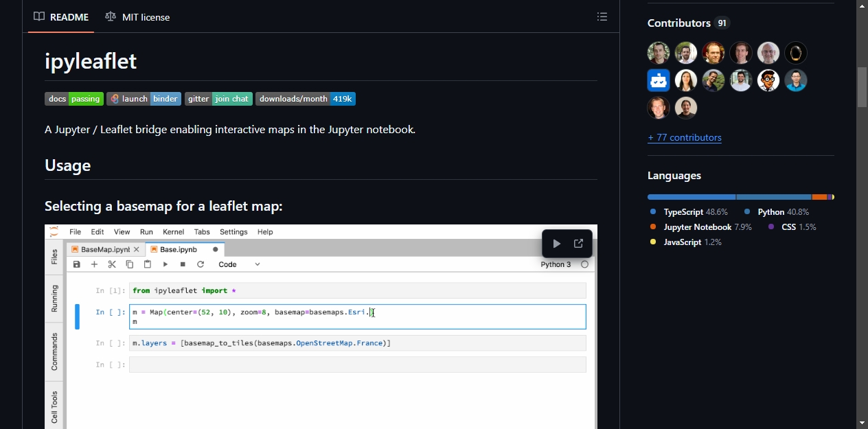The image size is (868, 429).
Task: Open the View menu in the demo
Action: tap(122, 232)
